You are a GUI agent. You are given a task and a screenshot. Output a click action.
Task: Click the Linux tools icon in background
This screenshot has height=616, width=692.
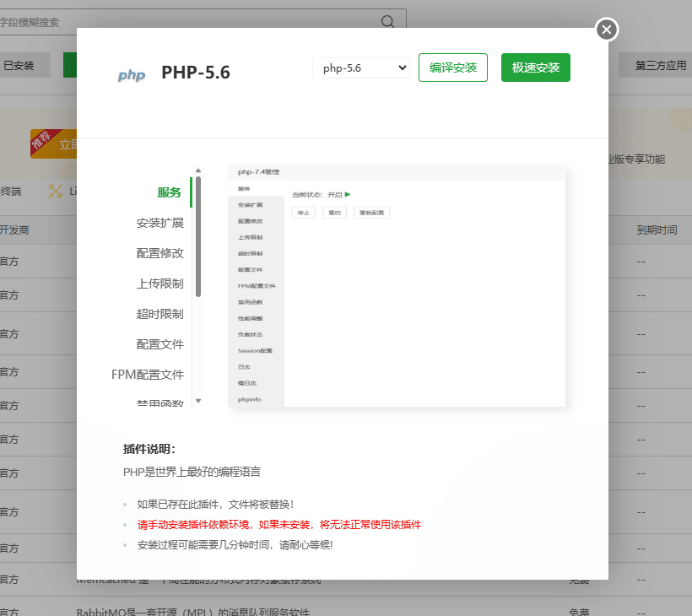(56, 191)
